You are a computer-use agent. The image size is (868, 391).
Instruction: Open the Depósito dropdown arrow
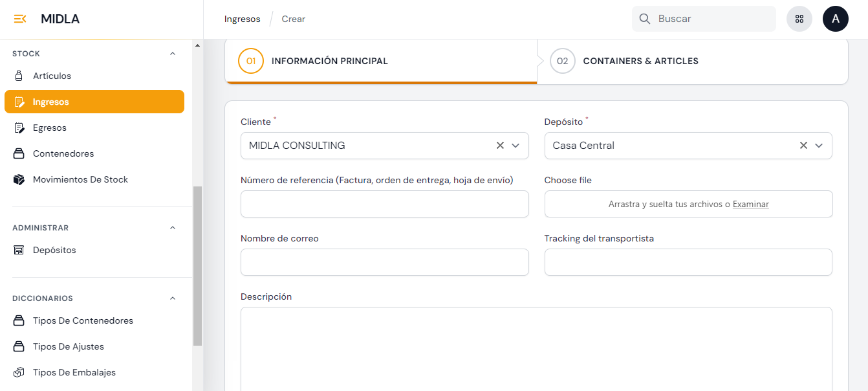click(819, 146)
